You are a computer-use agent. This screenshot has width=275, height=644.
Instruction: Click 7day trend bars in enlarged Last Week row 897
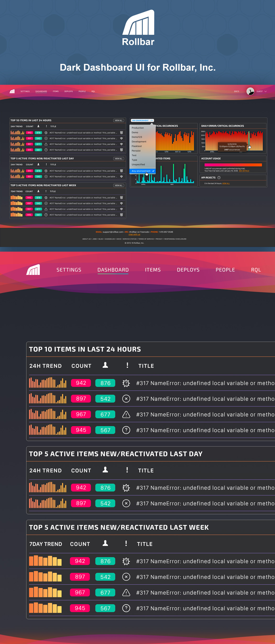point(45,577)
